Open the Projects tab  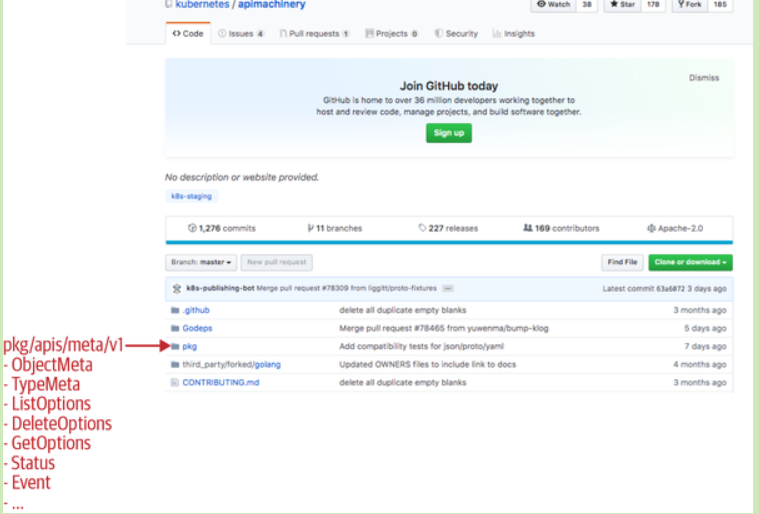(392, 33)
